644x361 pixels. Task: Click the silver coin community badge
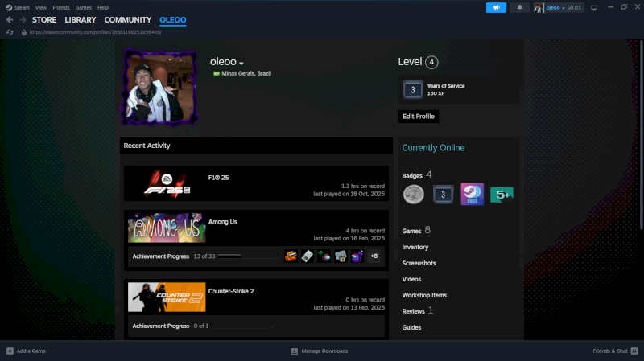[414, 195]
